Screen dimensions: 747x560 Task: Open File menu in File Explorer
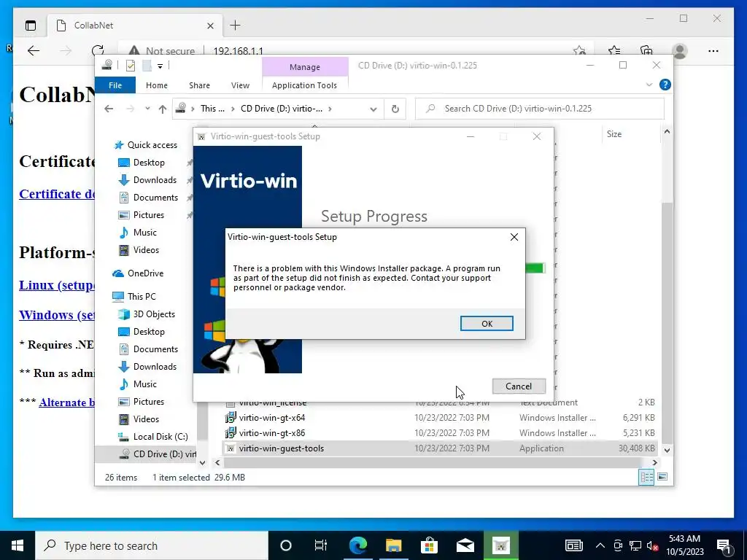[x=115, y=85]
